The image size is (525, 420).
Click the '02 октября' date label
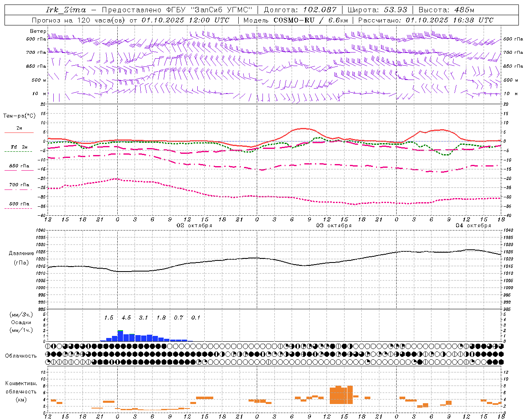click(194, 226)
